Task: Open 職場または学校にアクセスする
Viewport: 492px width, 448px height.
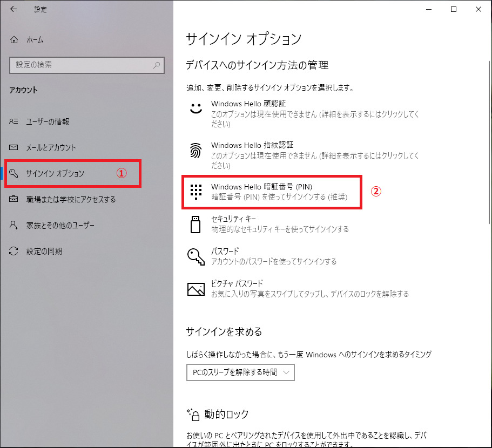Action: pyautogui.click(x=71, y=199)
